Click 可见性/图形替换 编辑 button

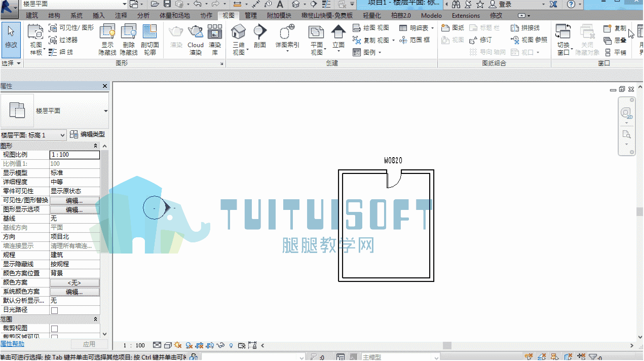click(74, 200)
